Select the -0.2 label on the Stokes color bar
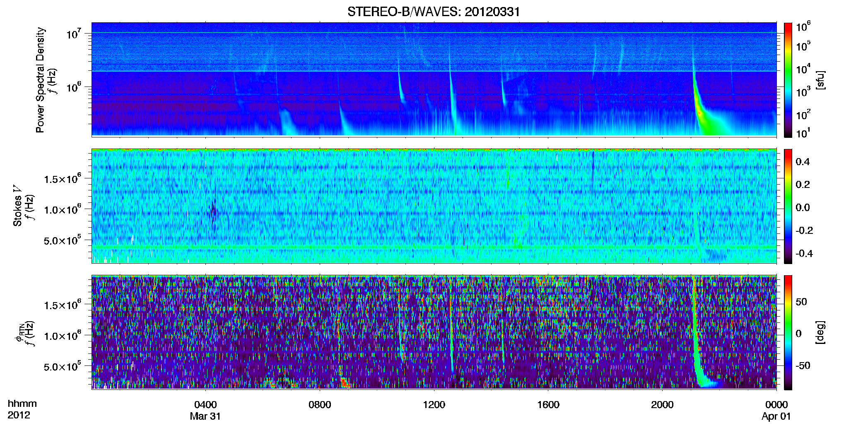The image size is (868, 447). click(x=804, y=231)
